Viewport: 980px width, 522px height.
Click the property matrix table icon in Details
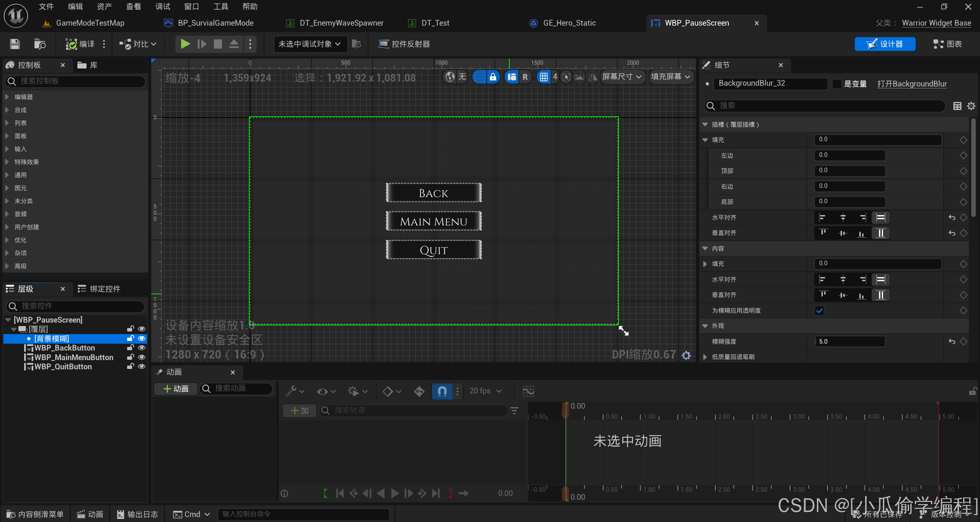coord(957,106)
